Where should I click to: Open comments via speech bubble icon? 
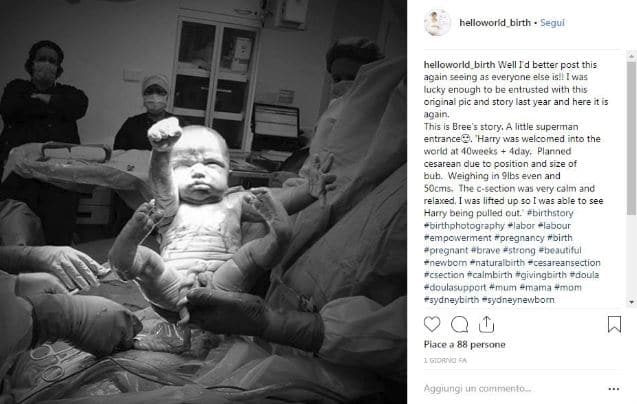(459, 324)
